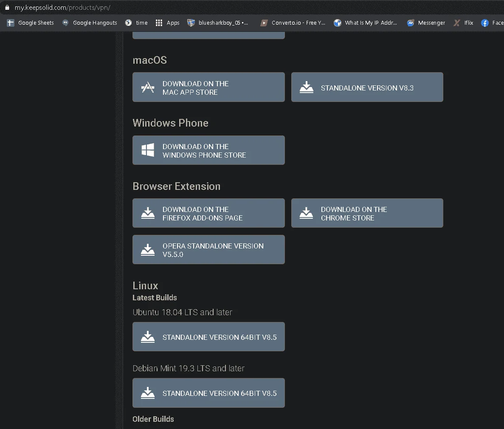The width and height of the screenshot is (504, 429).
Task: Click download icon on Chrome Store button
Action: (306, 213)
